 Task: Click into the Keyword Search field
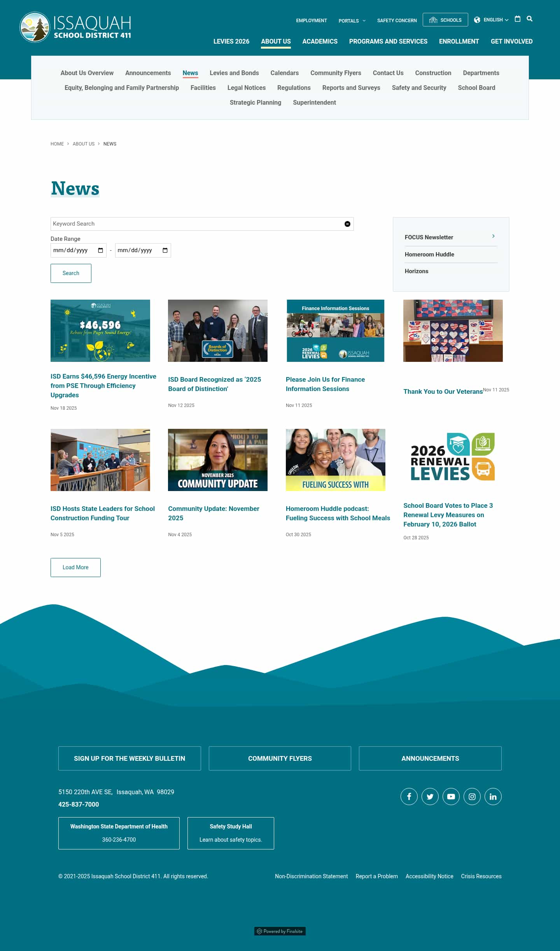(202, 224)
